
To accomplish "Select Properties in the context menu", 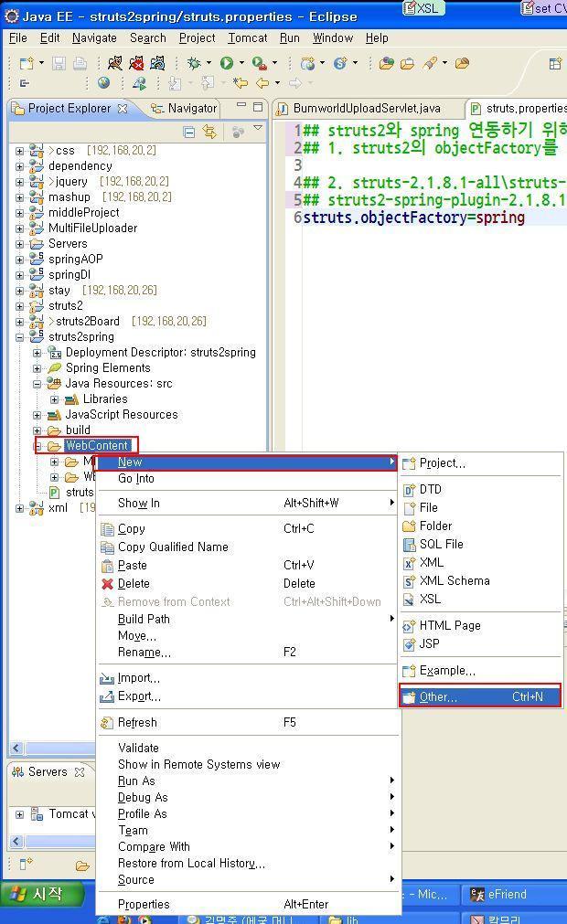I will (248, 904).
